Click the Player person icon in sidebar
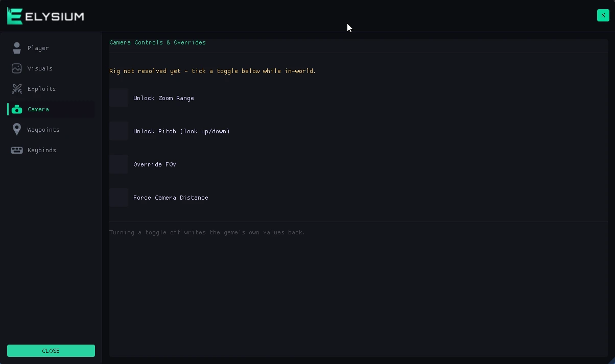The image size is (615, 364). click(17, 48)
